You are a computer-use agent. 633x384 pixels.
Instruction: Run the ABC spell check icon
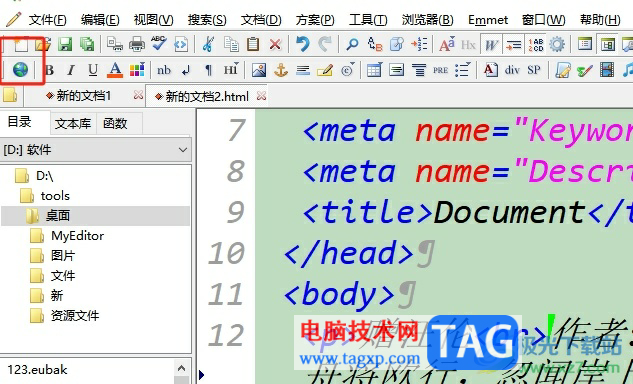coord(159,44)
